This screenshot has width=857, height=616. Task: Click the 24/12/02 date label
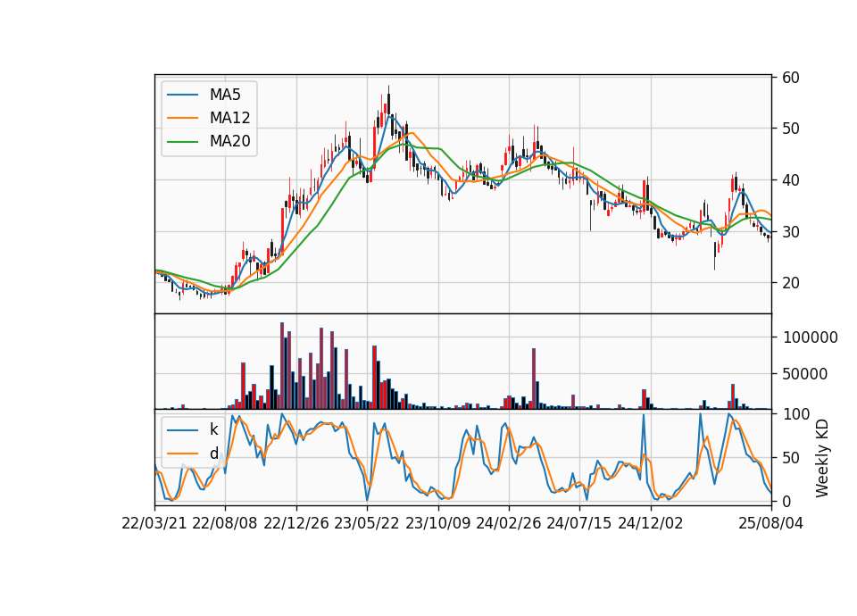coord(651,523)
